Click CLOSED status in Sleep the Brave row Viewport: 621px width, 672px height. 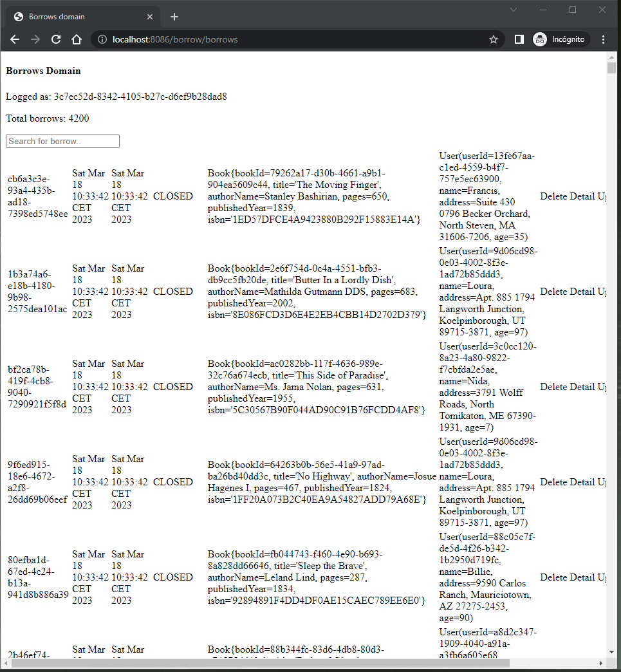coord(172,577)
